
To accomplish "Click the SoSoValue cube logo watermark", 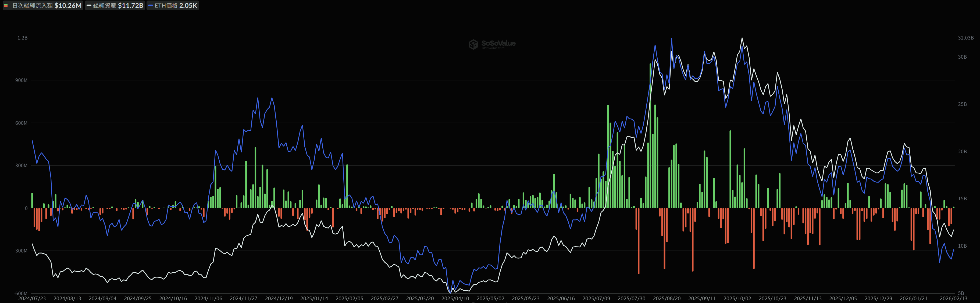I will 473,44.
